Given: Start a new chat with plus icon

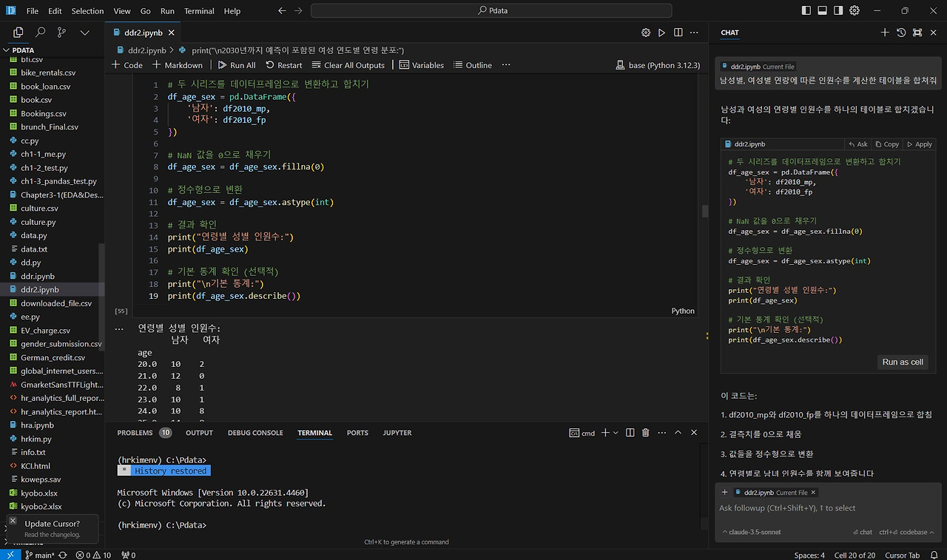Looking at the screenshot, I should point(885,33).
